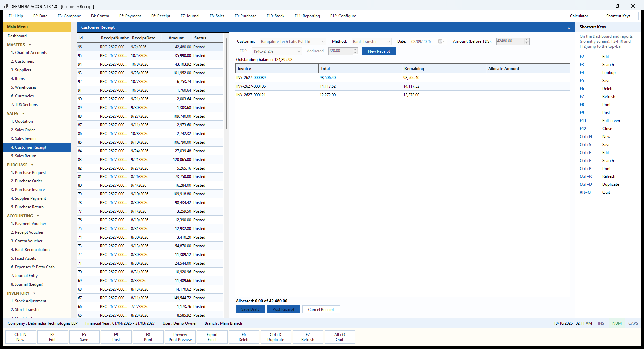Click the Export Excel bottom button
The image size is (644, 349).
coord(212,337)
